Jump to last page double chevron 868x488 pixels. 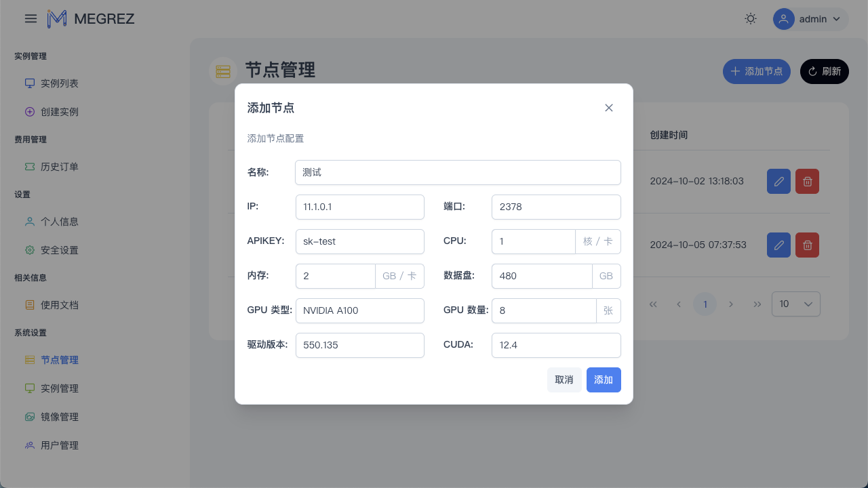coord(757,304)
